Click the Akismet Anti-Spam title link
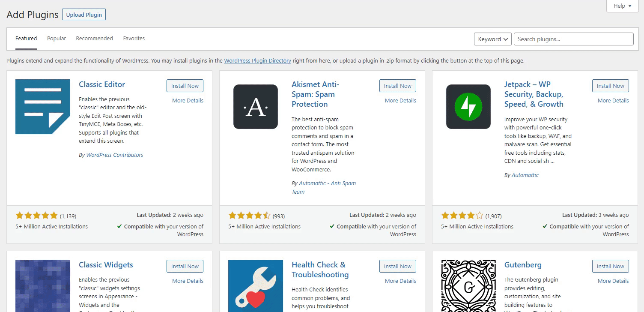This screenshot has width=644, height=312. click(316, 94)
